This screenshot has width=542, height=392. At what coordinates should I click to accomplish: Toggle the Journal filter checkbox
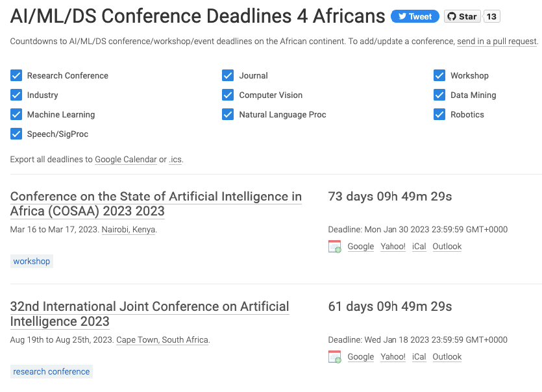point(228,76)
